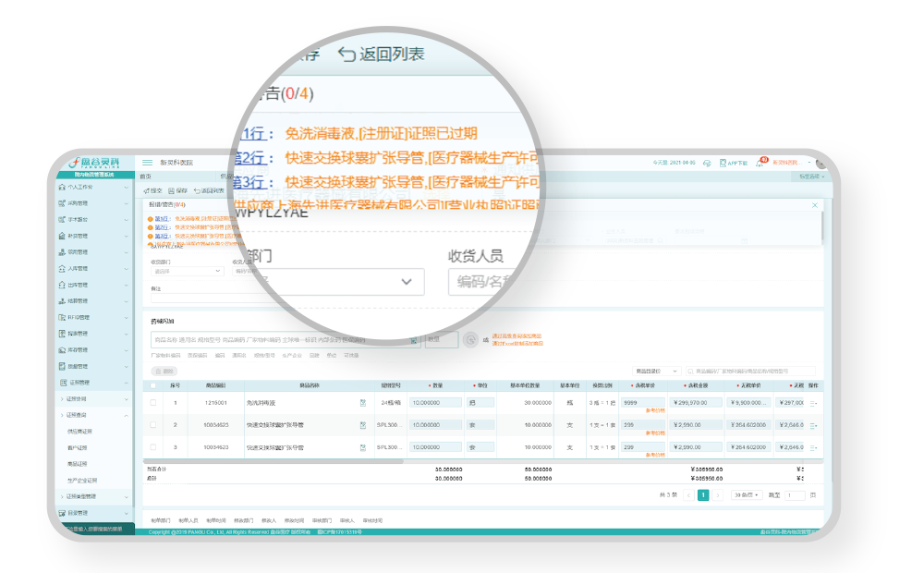This screenshot has height=573, width=924.
Task: Open the 操作 menu icon for row 3
Action: pyautogui.click(x=813, y=447)
